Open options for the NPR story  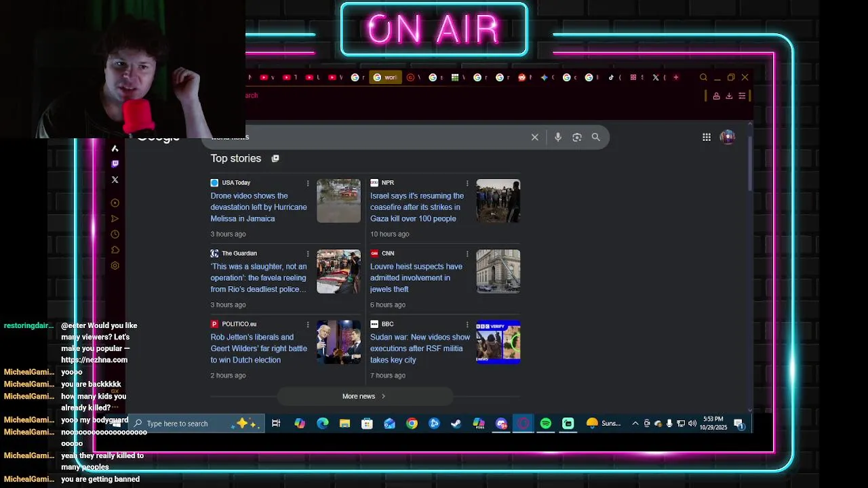point(467,183)
